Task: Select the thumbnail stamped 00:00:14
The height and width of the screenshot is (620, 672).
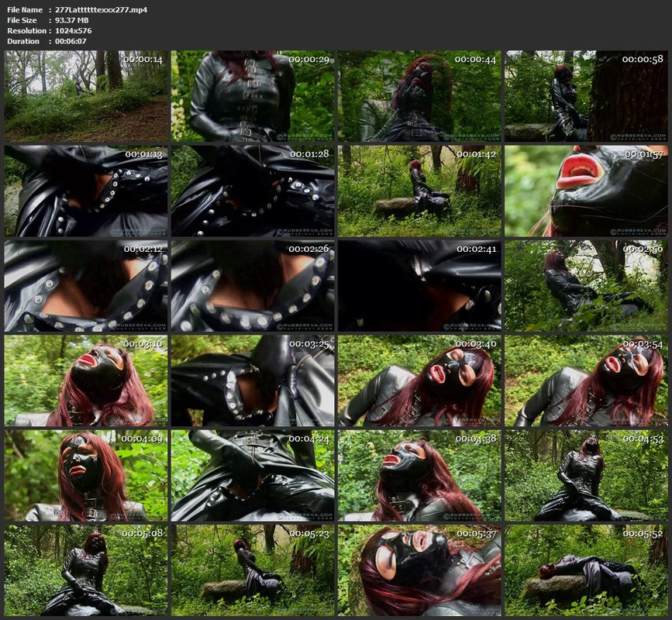Action: 86,96
